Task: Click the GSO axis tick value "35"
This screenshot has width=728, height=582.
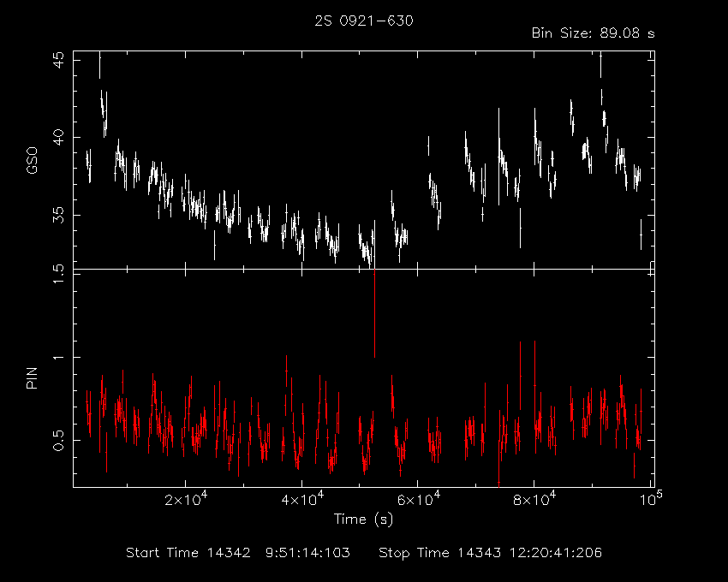Action: point(59,215)
